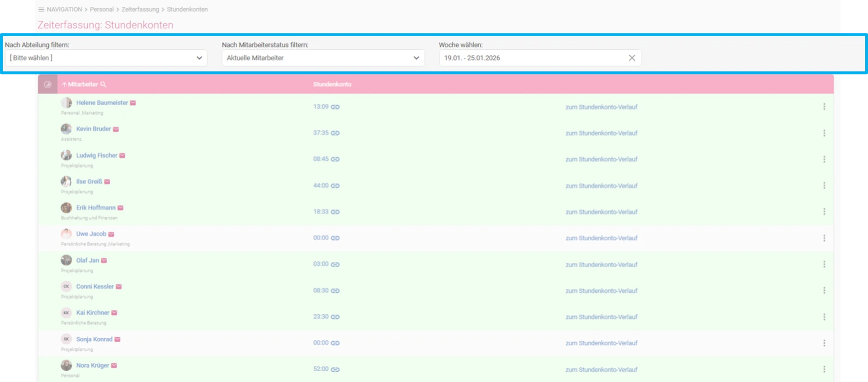Message Olaf Jan via envelope icon
Viewport: 868px width, 382px height.
click(104, 261)
